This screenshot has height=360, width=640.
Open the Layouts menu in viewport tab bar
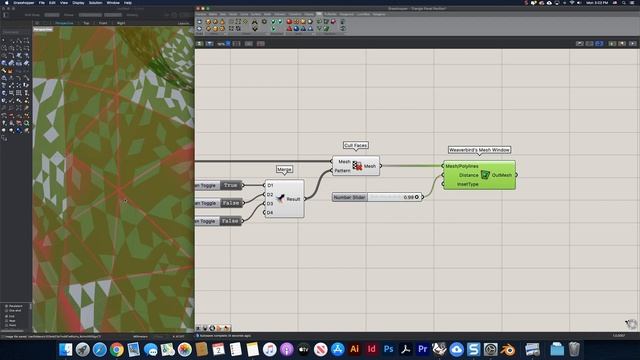click(184, 23)
